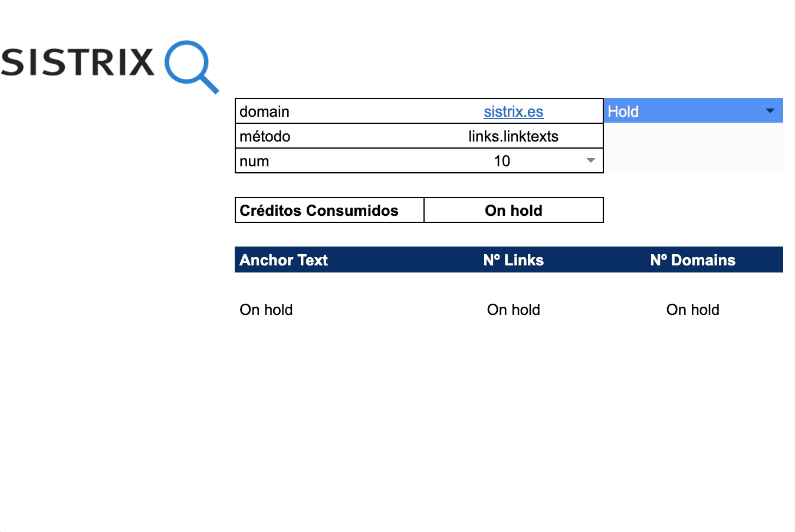Expand the Hold dropdown arrow
The height and width of the screenshot is (532, 795).
(770, 111)
